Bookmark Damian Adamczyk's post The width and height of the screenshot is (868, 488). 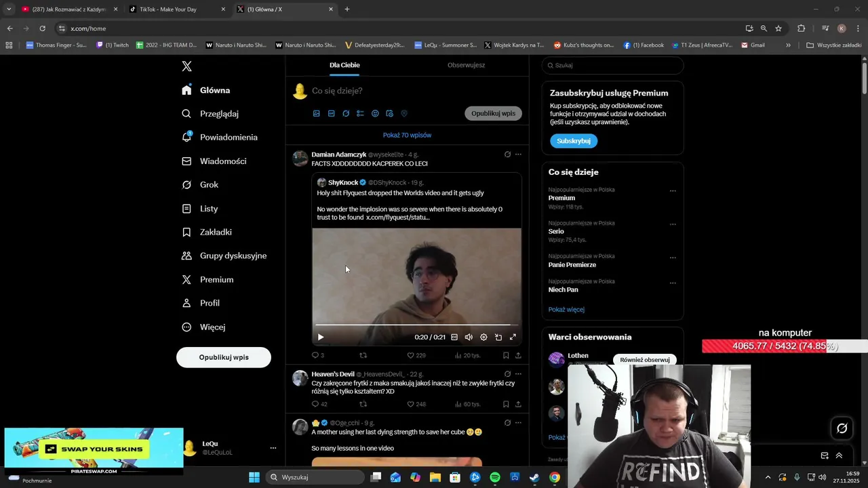tap(506, 355)
